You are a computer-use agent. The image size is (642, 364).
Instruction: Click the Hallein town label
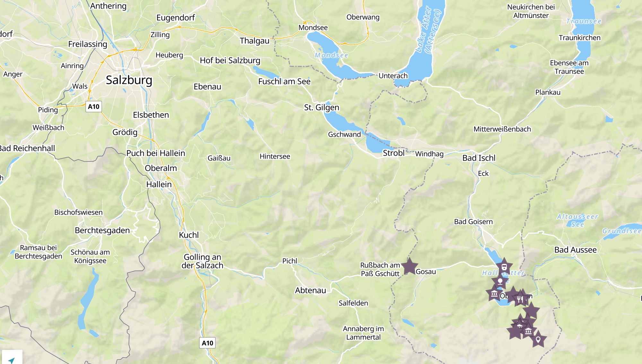tap(159, 184)
